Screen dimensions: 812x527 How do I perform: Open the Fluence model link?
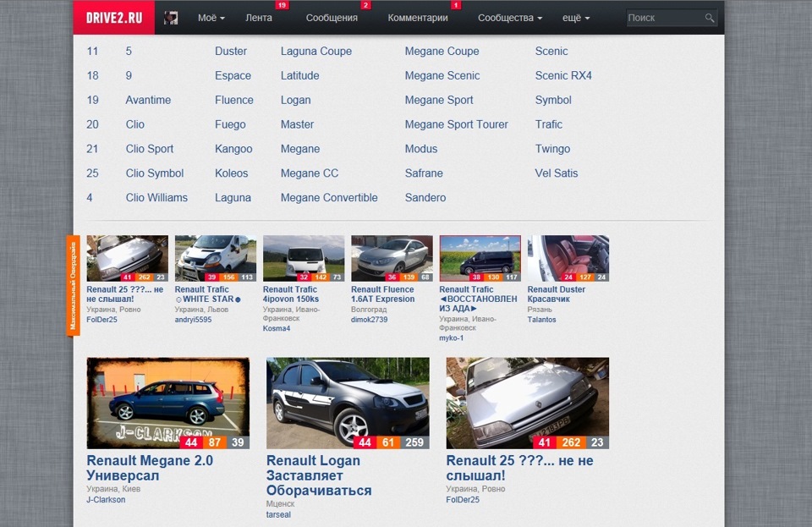pos(234,100)
